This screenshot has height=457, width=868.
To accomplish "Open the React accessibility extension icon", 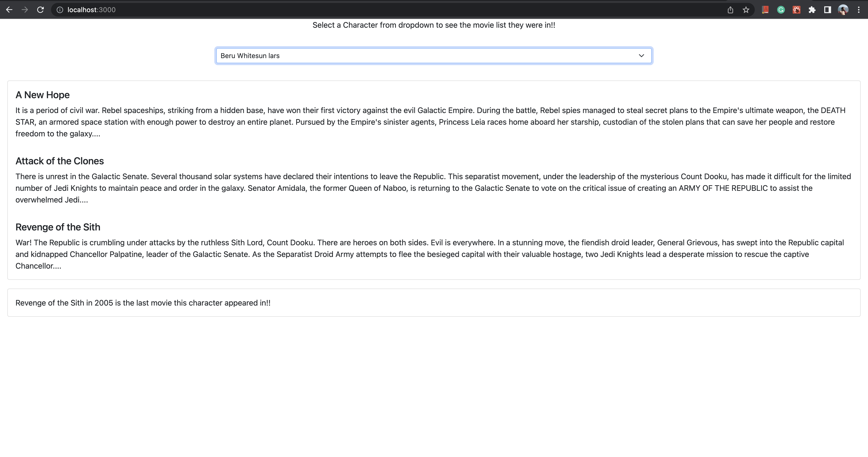I will pos(797,10).
